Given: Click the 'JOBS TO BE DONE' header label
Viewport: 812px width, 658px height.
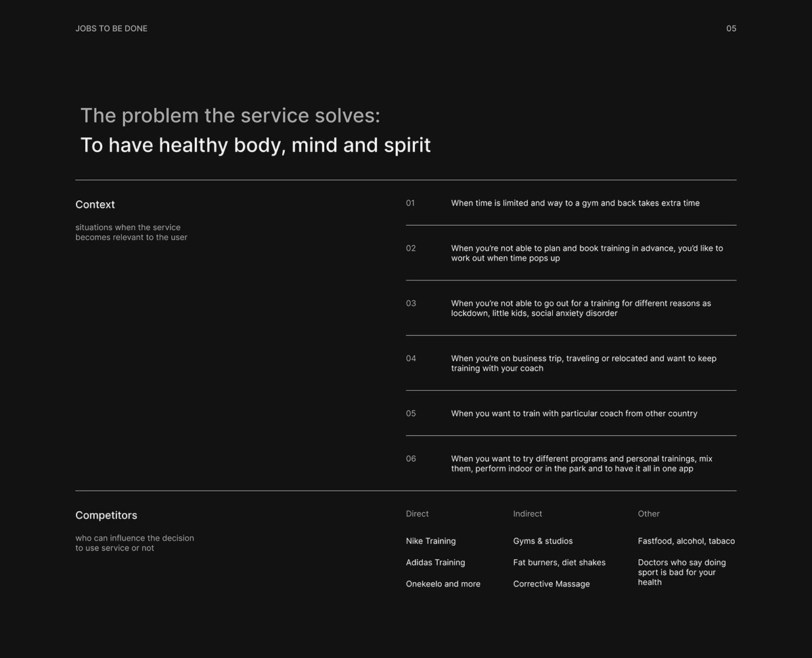Looking at the screenshot, I should pyautogui.click(x=111, y=28).
